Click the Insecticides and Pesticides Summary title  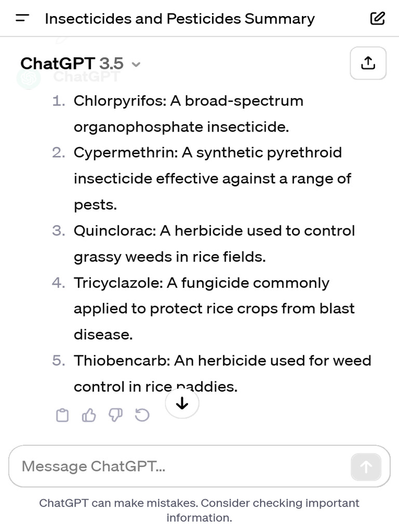(180, 19)
